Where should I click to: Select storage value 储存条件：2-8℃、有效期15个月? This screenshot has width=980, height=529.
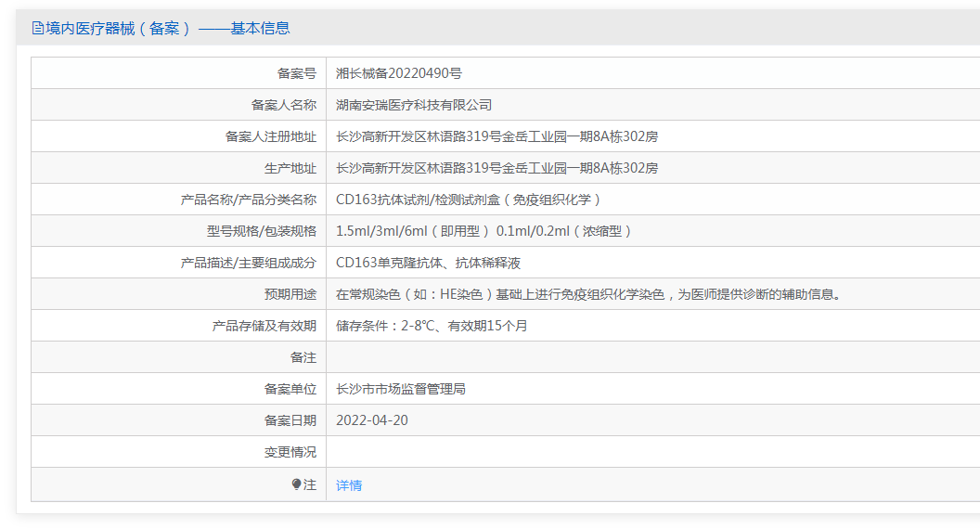click(x=432, y=326)
